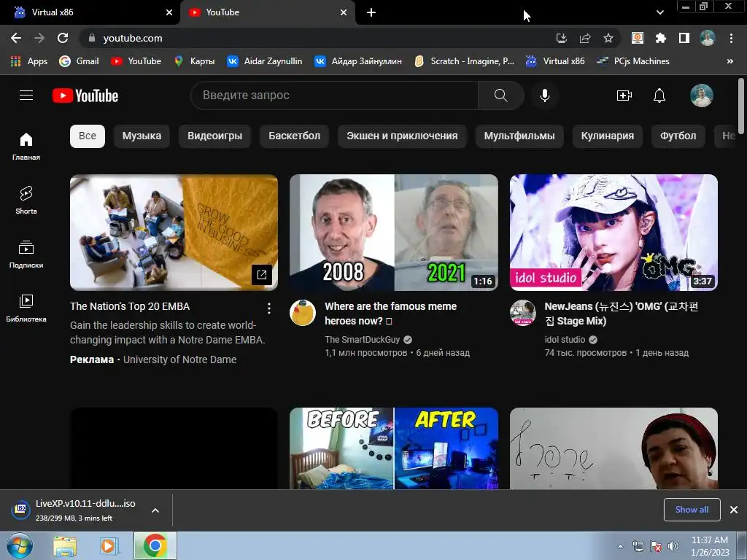Select the Музыка filter chip

pyautogui.click(x=142, y=136)
